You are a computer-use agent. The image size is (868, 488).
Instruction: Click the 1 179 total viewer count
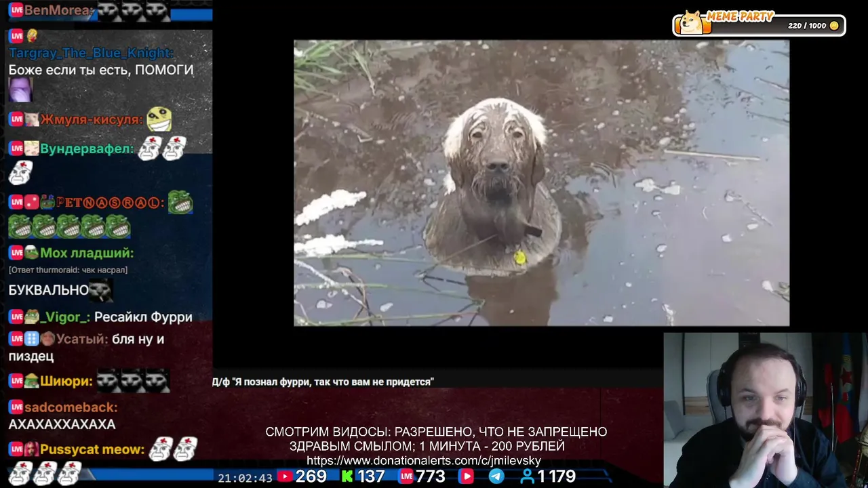coord(557,476)
